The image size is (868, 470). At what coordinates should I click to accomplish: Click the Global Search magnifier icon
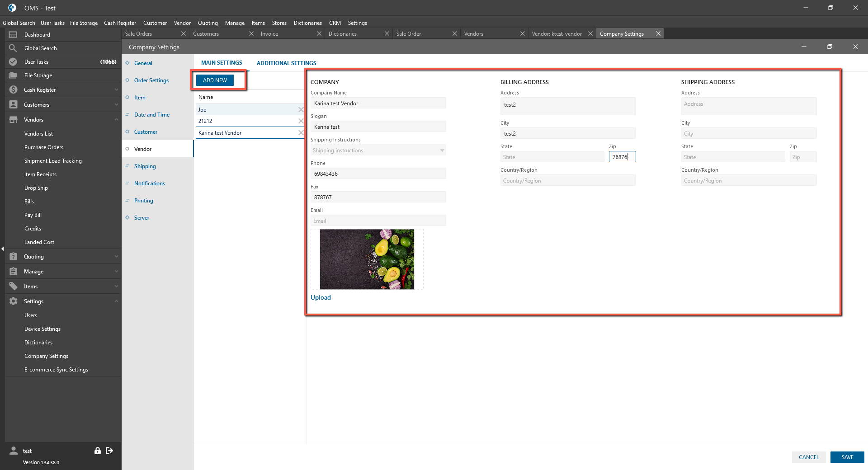(x=13, y=48)
